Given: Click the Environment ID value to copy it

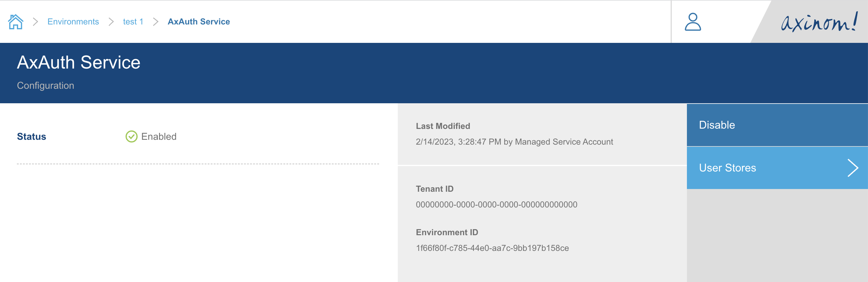Looking at the screenshot, I should coord(492,248).
